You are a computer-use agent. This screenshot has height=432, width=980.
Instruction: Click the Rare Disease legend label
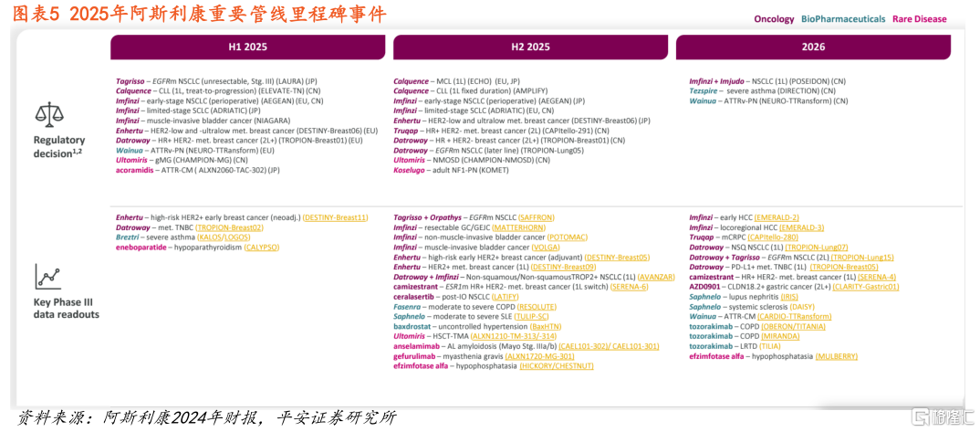920,19
